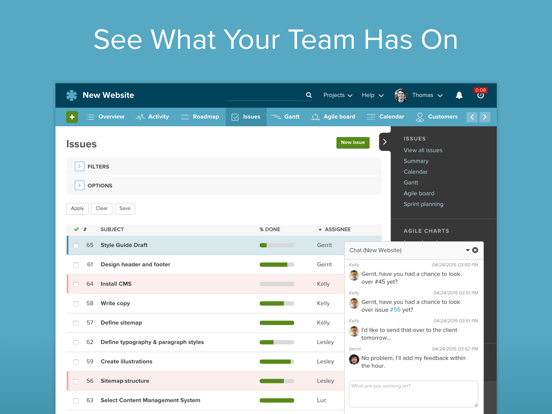The image size is (552, 414).
Task: Open the Help dropdown
Action: pos(372,95)
